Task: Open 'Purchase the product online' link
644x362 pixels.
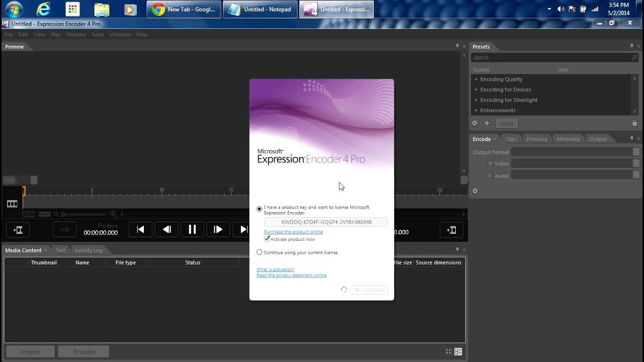Action: [x=293, y=232]
